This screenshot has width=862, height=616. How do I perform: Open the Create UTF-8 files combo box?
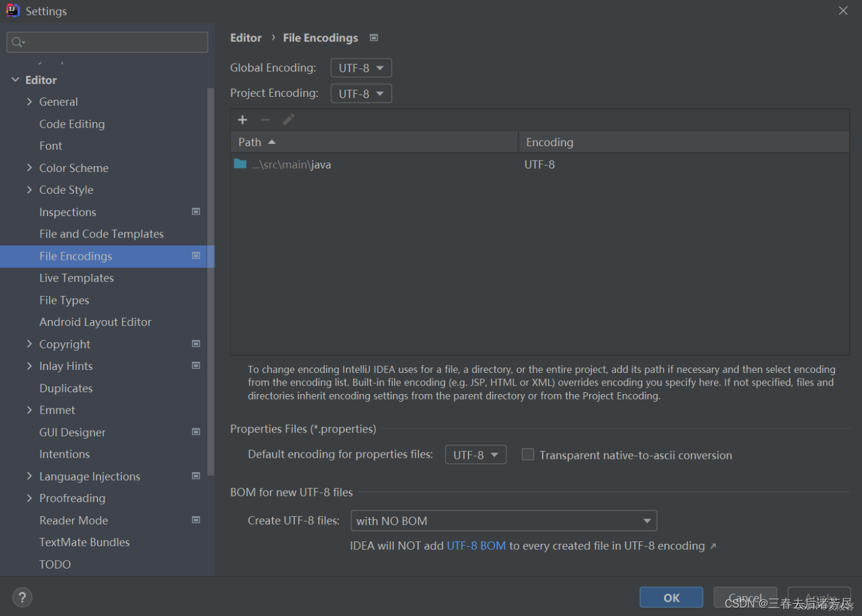pyautogui.click(x=504, y=521)
